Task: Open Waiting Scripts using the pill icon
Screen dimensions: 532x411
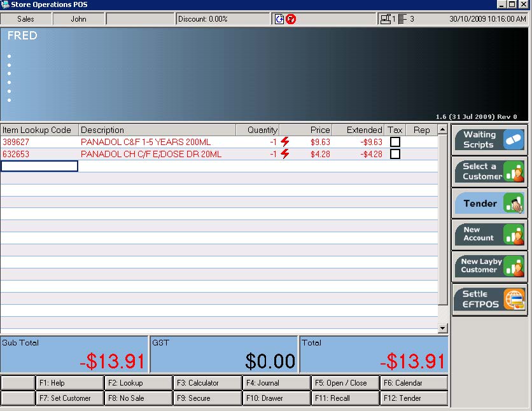Action: pyautogui.click(x=515, y=139)
